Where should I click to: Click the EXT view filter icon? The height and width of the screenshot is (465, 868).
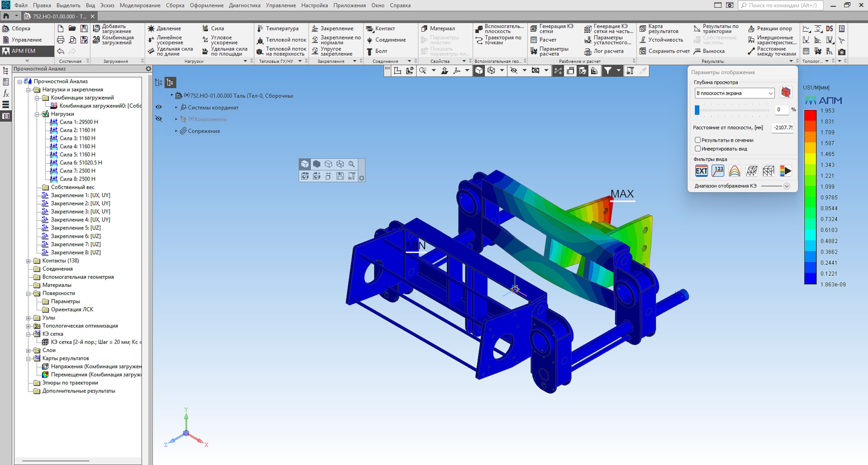click(701, 171)
